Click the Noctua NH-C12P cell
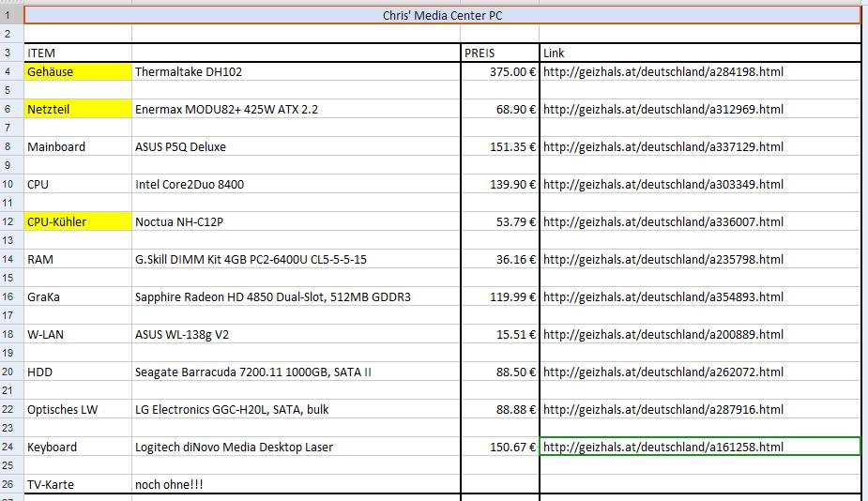 (x=297, y=222)
